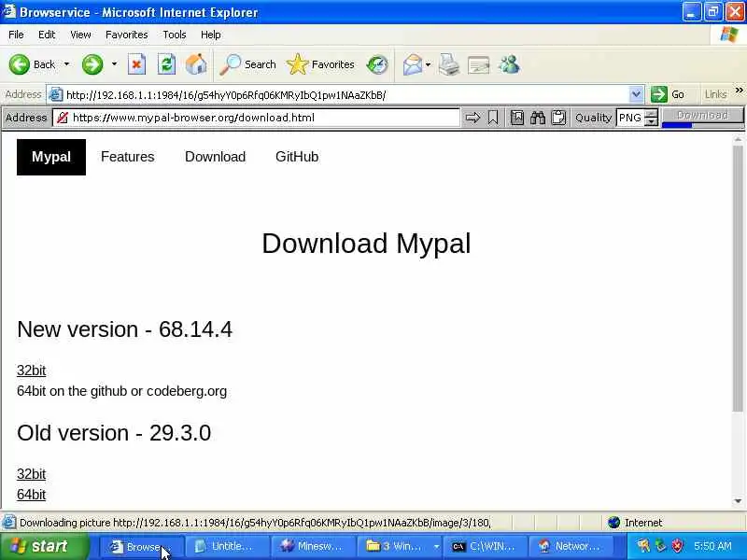This screenshot has width=747, height=560.
Task: Click 32bit link under Old version
Action: [x=32, y=474]
